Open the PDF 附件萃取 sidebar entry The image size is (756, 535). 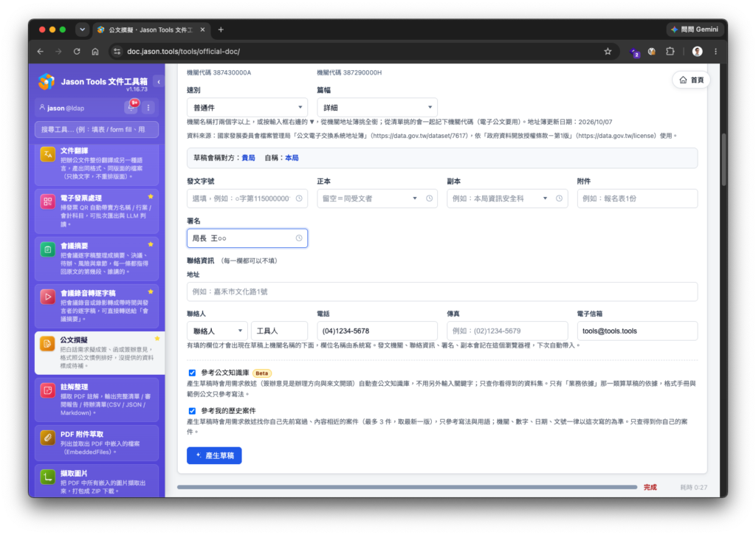(97, 443)
